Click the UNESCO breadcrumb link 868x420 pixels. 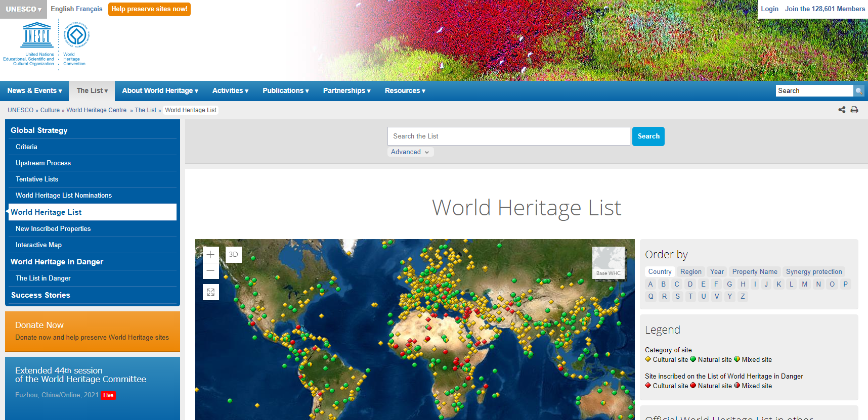(20, 110)
